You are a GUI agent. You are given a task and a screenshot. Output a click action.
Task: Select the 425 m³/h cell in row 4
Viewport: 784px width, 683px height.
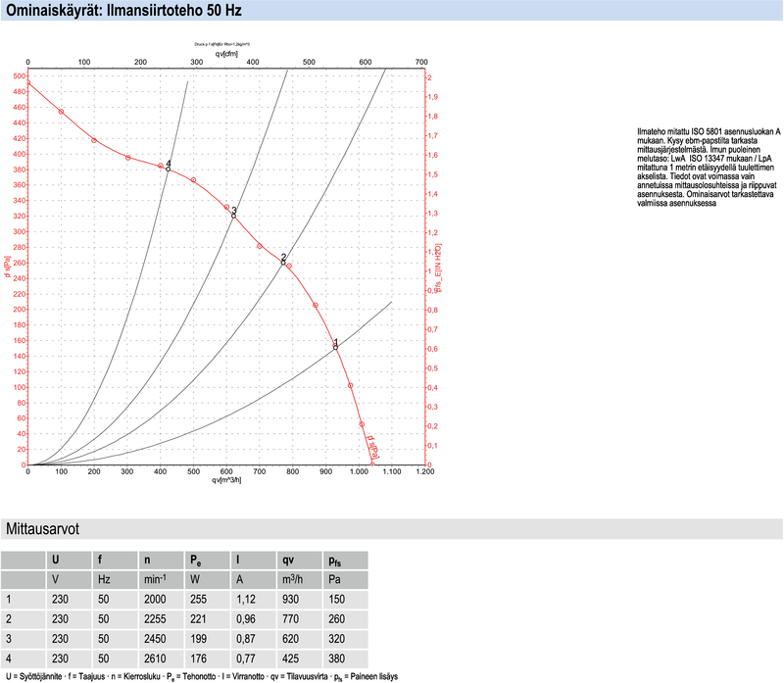(293, 657)
